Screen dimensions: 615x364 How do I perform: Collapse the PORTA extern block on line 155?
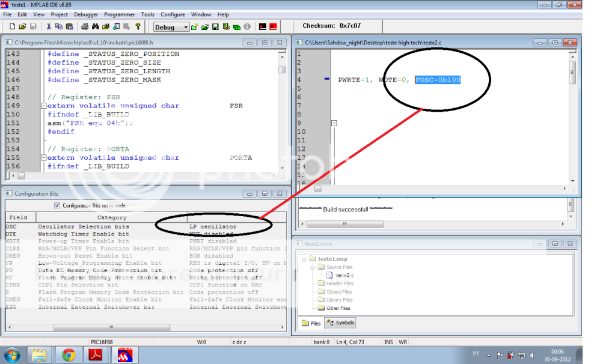pos(43,157)
